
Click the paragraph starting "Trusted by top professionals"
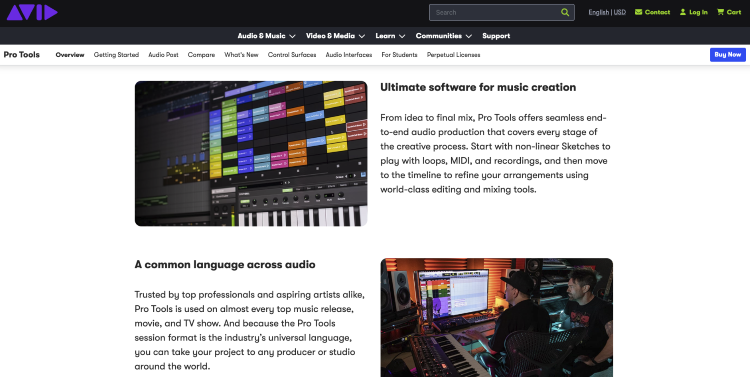point(249,330)
